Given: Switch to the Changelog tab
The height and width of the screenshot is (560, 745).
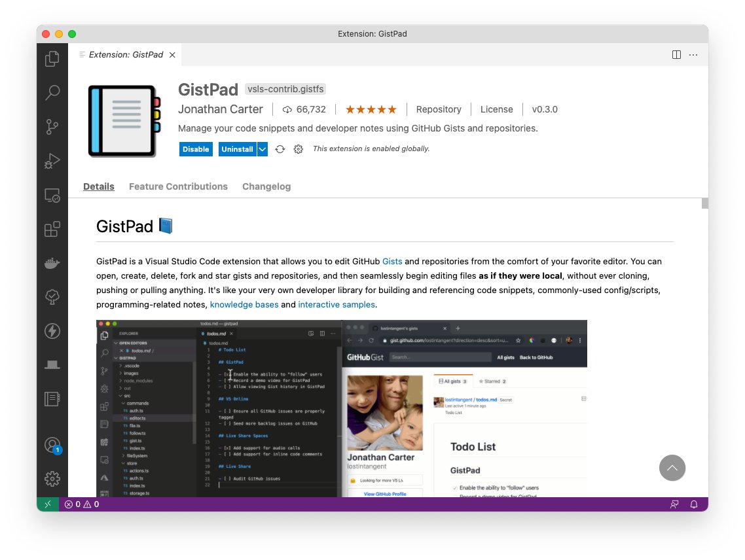Looking at the screenshot, I should [x=266, y=186].
